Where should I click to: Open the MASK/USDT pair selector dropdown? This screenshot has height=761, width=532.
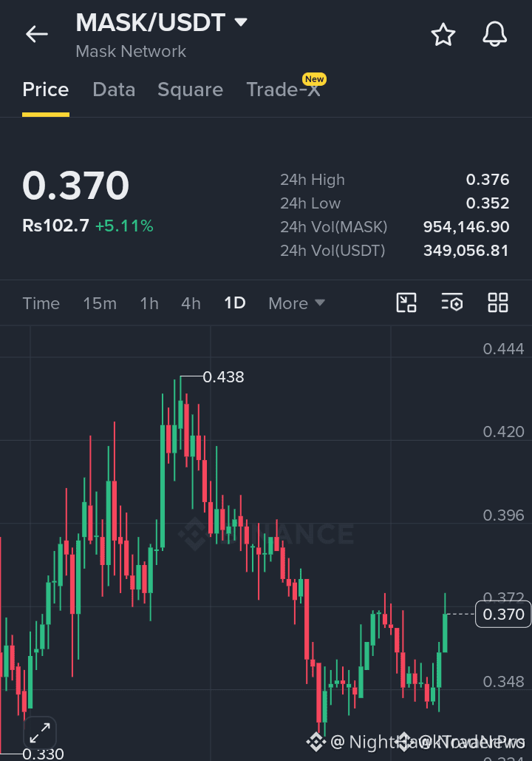click(x=162, y=22)
